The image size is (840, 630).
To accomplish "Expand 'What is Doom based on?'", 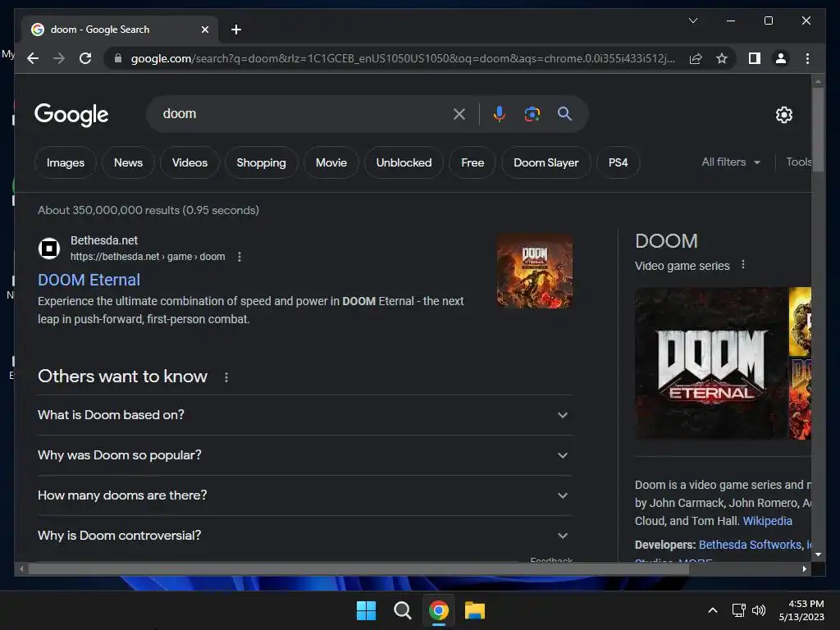I will (305, 415).
